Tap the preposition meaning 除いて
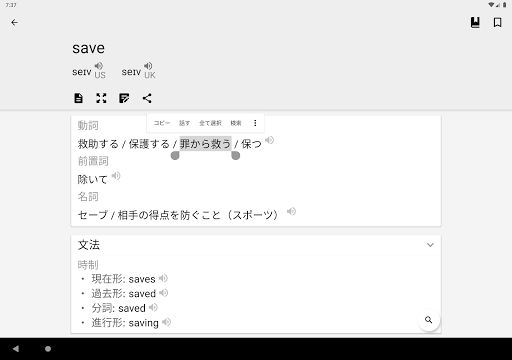 [93, 179]
